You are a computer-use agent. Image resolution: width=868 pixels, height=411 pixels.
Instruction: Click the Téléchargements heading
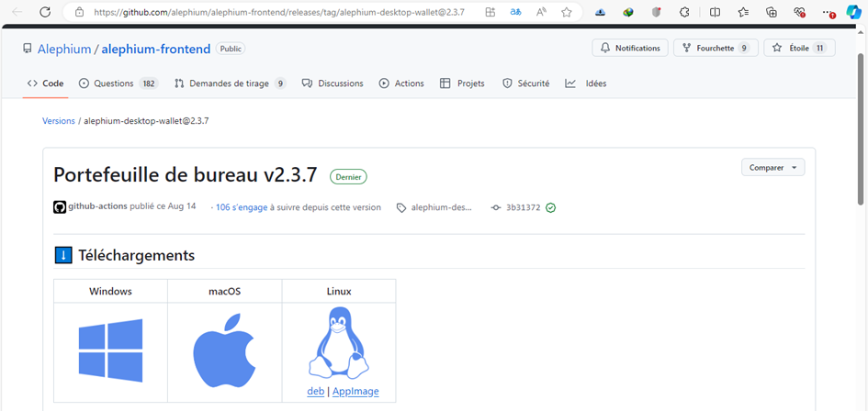point(137,256)
